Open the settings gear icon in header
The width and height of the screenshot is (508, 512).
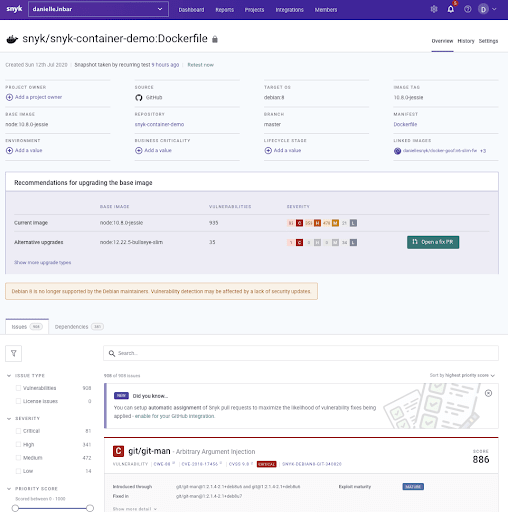pyautogui.click(x=434, y=9)
